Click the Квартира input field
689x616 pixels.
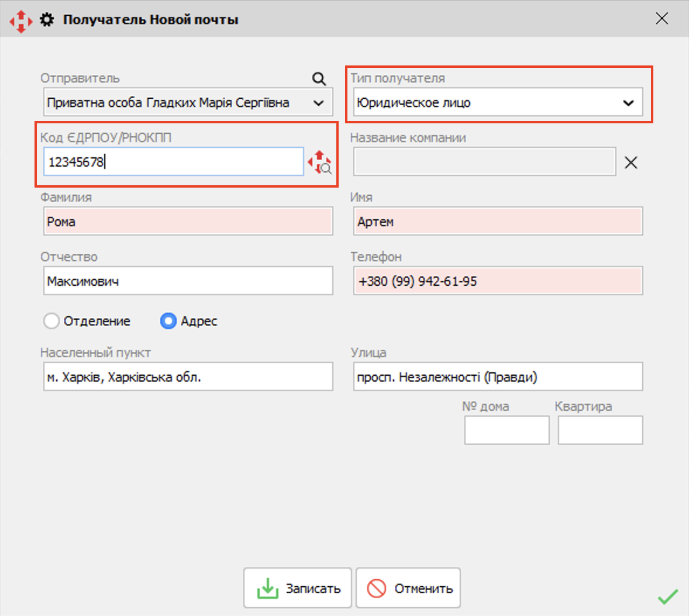(600, 430)
